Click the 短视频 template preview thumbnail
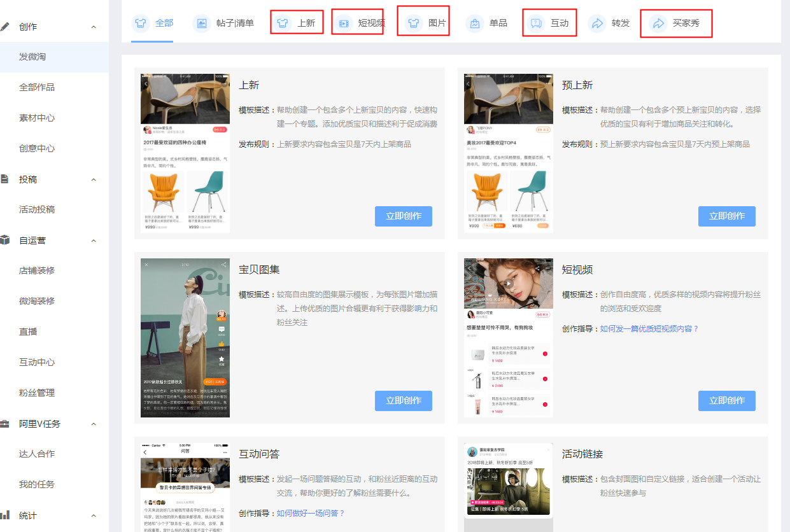This screenshot has height=532, width=790. pyautogui.click(x=508, y=337)
